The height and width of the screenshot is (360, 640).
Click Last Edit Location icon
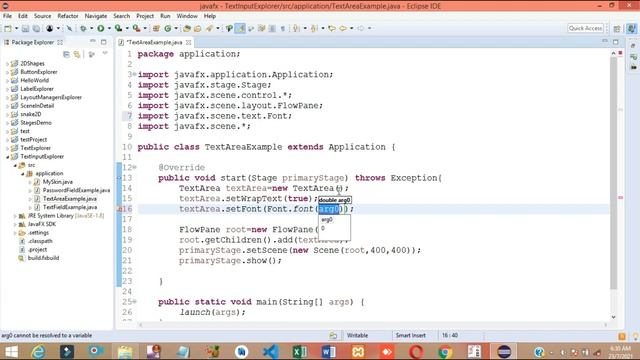click(x=332, y=28)
